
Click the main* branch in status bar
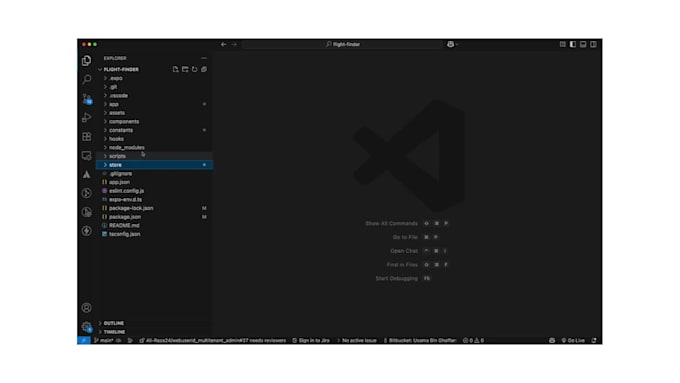pyautogui.click(x=104, y=340)
